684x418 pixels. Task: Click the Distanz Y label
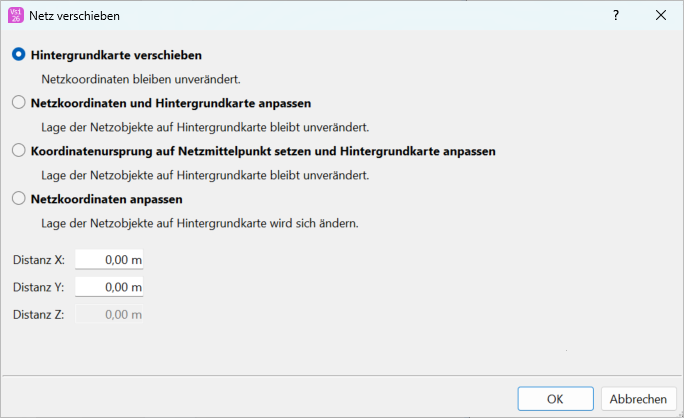[39, 287]
